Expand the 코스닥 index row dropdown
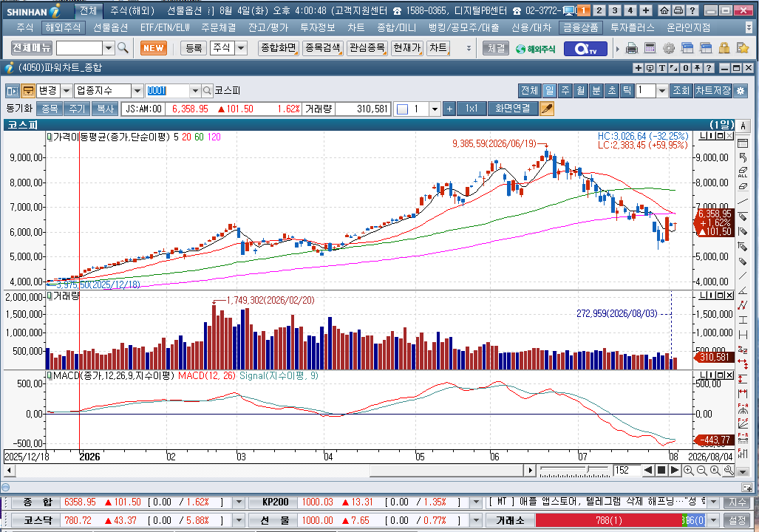 tap(239, 520)
